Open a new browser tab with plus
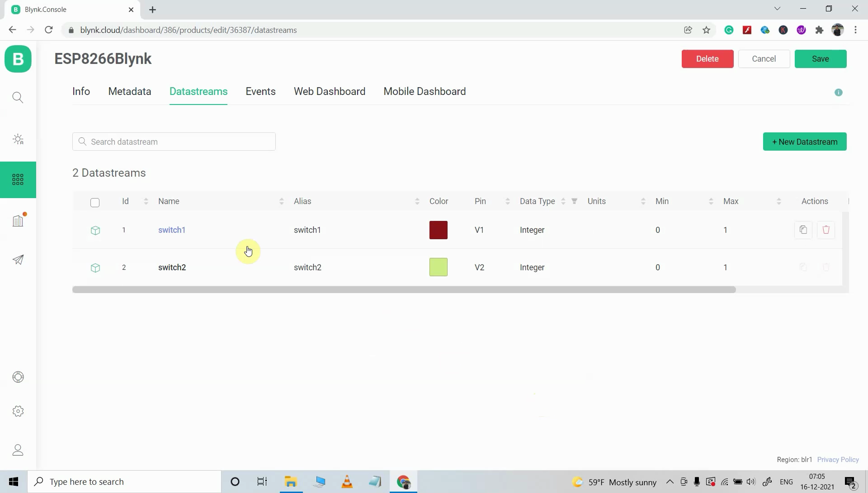This screenshot has width=868, height=493. tap(152, 9)
